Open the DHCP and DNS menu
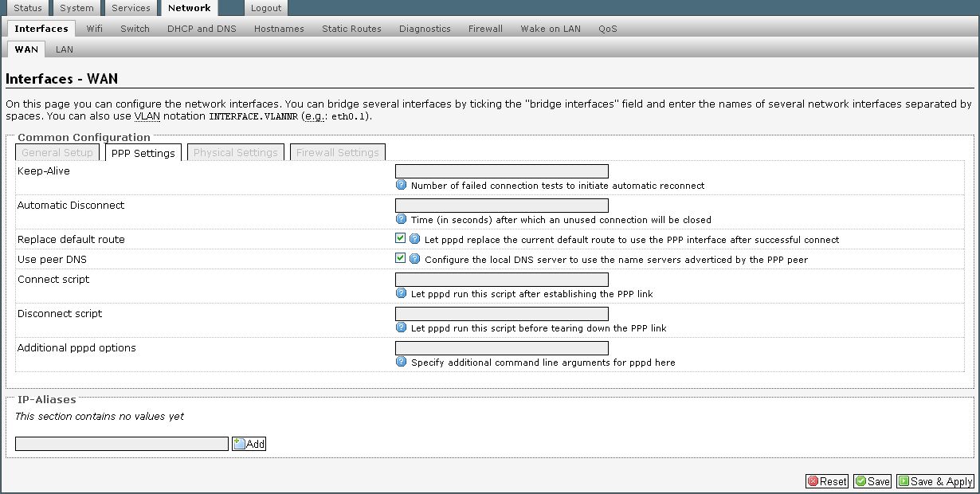980x494 pixels. coord(202,29)
